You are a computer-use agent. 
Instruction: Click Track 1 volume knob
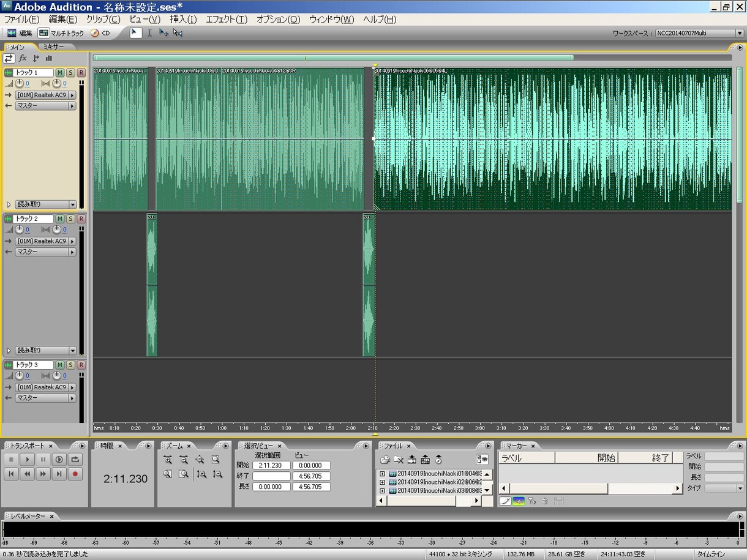click(x=20, y=83)
